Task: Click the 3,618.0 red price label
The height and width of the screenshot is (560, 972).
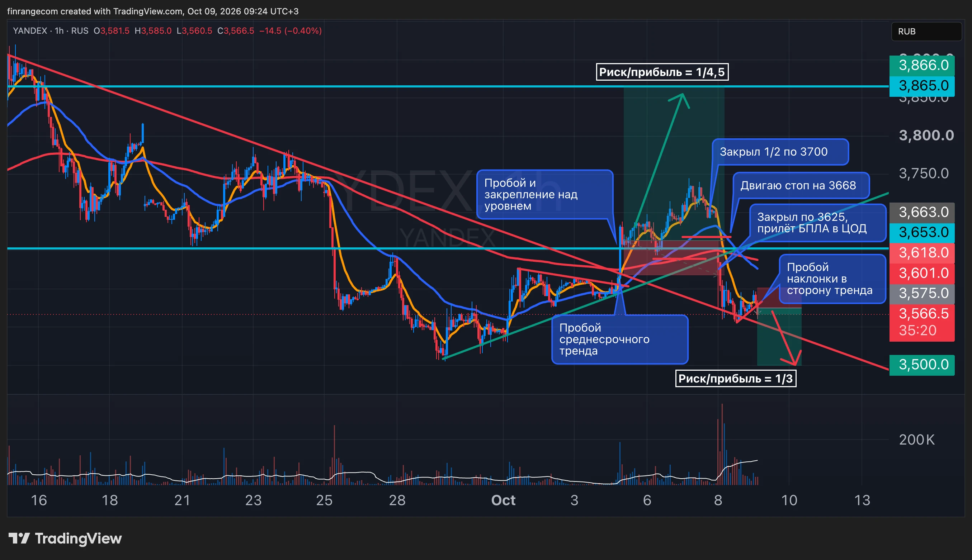Action: tap(922, 253)
